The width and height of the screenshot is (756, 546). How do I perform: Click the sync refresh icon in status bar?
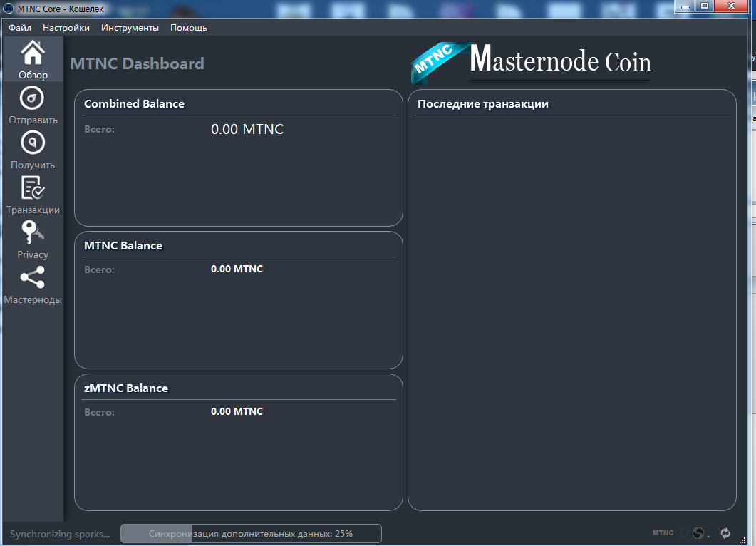pyautogui.click(x=725, y=533)
